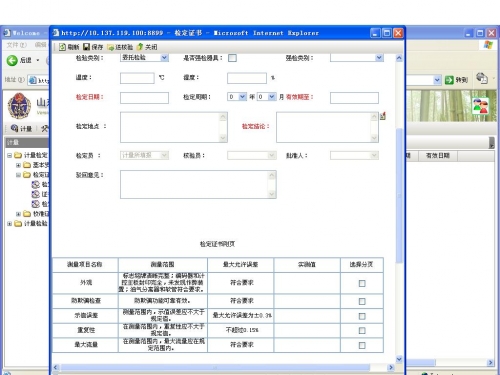Click third document icon under 检定 folder
This screenshot has width=500, height=375.
(36, 204)
